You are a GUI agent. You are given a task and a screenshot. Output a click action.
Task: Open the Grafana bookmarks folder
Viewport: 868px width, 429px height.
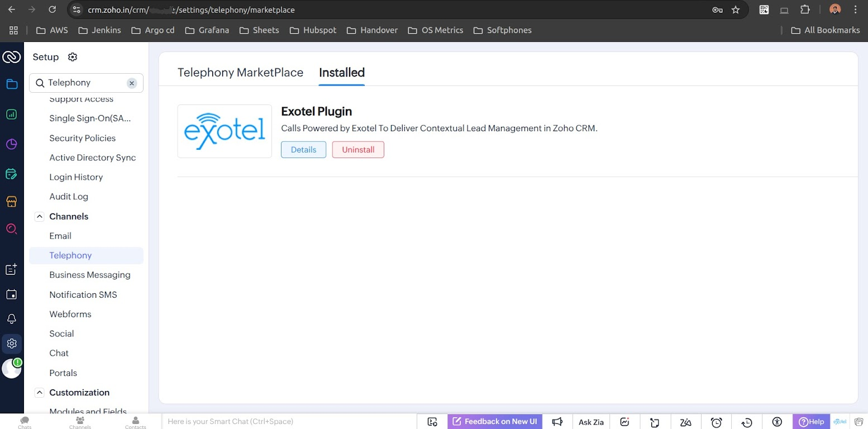207,30
